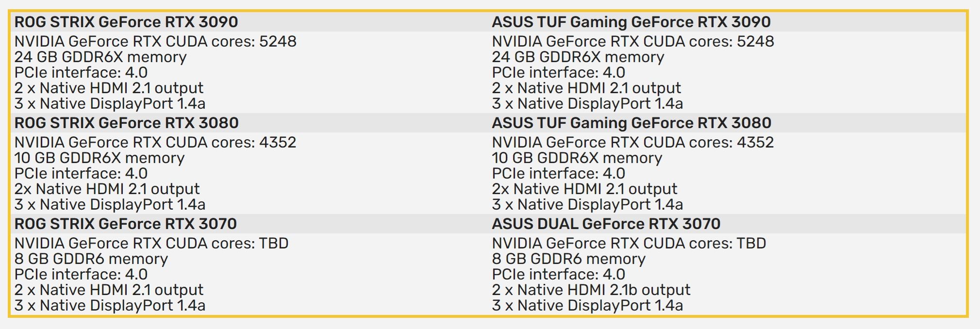Click 24 GB GDDR6X memory under ASUS TUF 3090
Image resolution: width=980 pixels, height=329 pixels.
coord(578,57)
